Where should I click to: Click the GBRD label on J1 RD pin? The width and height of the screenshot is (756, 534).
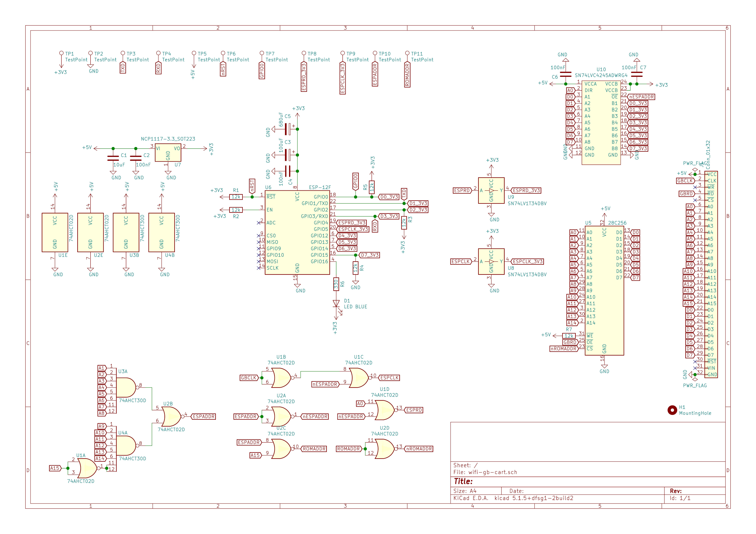click(x=686, y=194)
